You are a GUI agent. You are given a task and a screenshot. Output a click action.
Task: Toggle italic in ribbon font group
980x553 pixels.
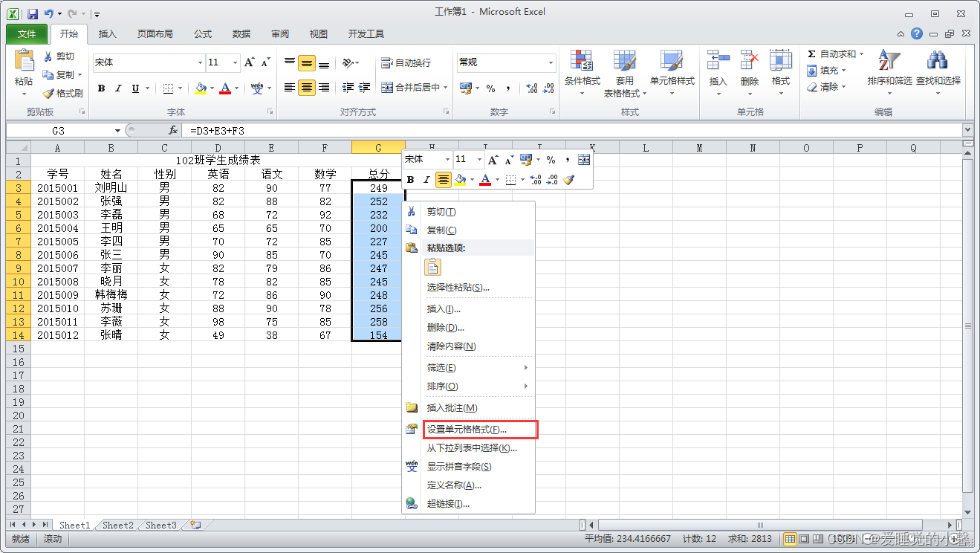coord(119,88)
